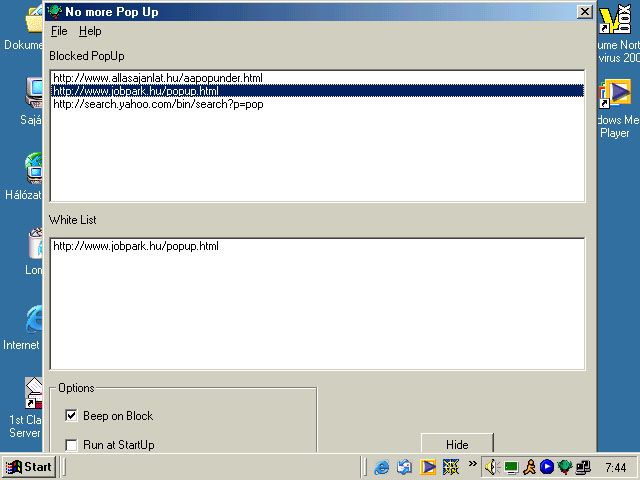Select the search.yahoo.com blocked popup entry
The height and width of the screenshot is (480, 640).
click(158, 104)
